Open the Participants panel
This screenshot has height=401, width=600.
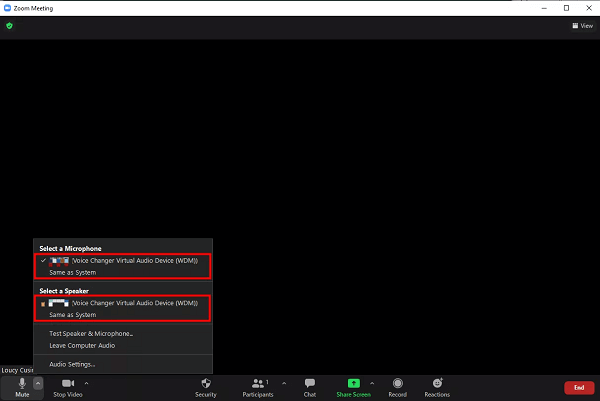pos(259,386)
